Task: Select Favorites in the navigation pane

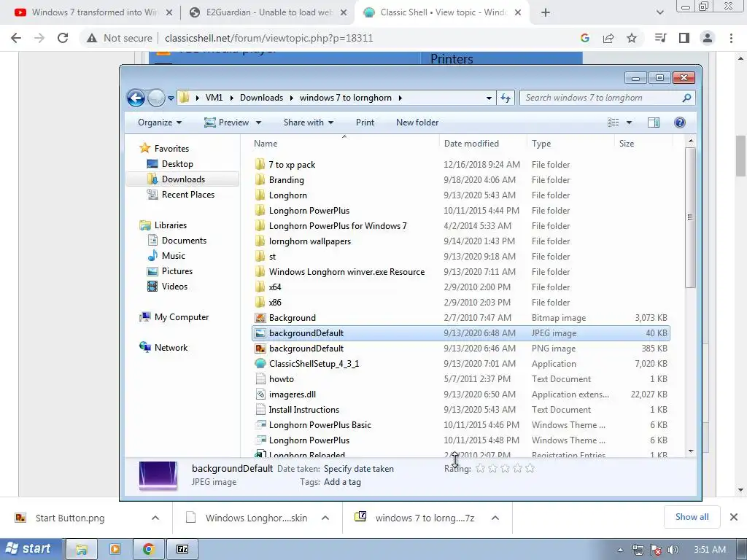Action: pos(171,149)
